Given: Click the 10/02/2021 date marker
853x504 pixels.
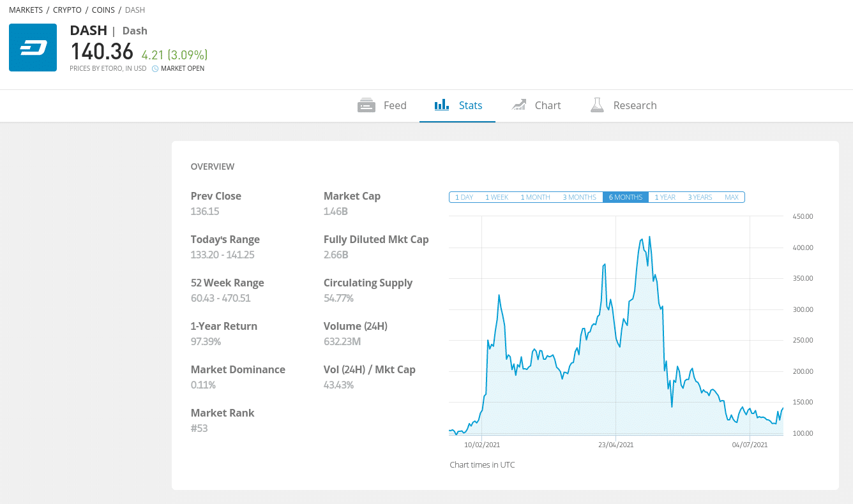Looking at the screenshot, I should [482, 445].
